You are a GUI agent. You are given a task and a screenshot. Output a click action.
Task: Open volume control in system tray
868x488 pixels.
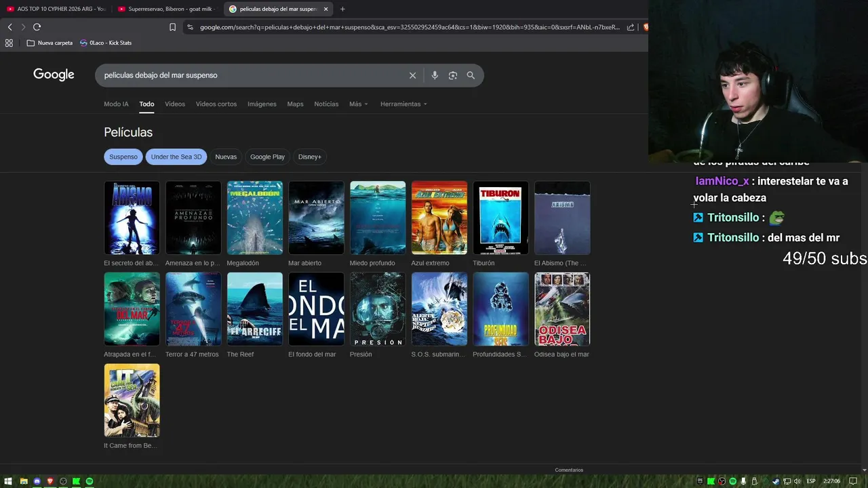point(797,481)
